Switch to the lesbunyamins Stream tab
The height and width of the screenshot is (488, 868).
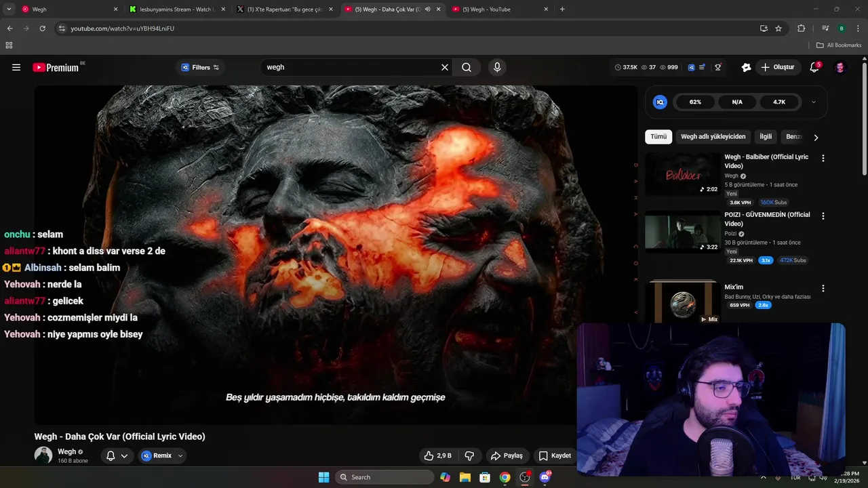pyautogui.click(x=176, y=9)
